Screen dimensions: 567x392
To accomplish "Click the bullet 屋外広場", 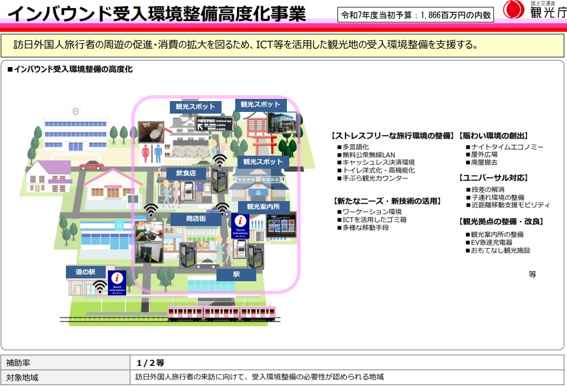I will coord(481,155).
